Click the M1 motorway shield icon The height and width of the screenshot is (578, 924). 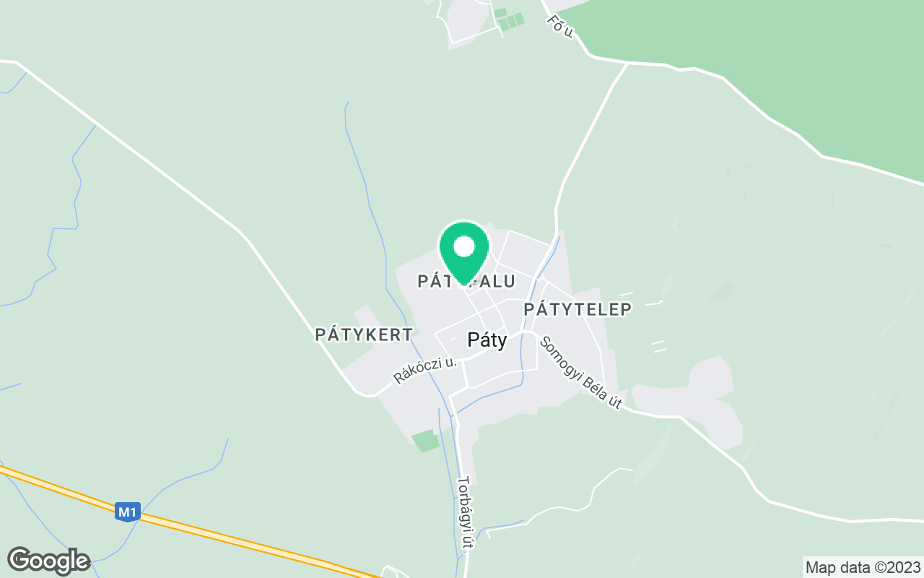(x=127, y=512)
